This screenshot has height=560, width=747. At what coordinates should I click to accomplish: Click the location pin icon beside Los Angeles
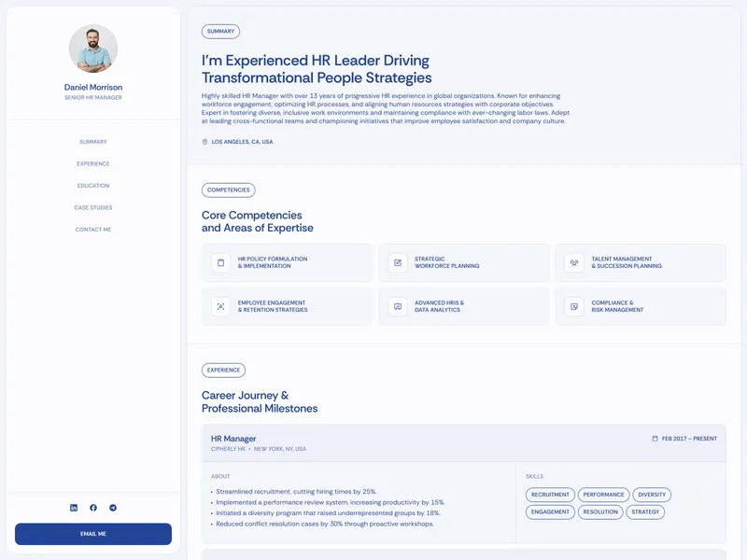[x=204, y=142]
